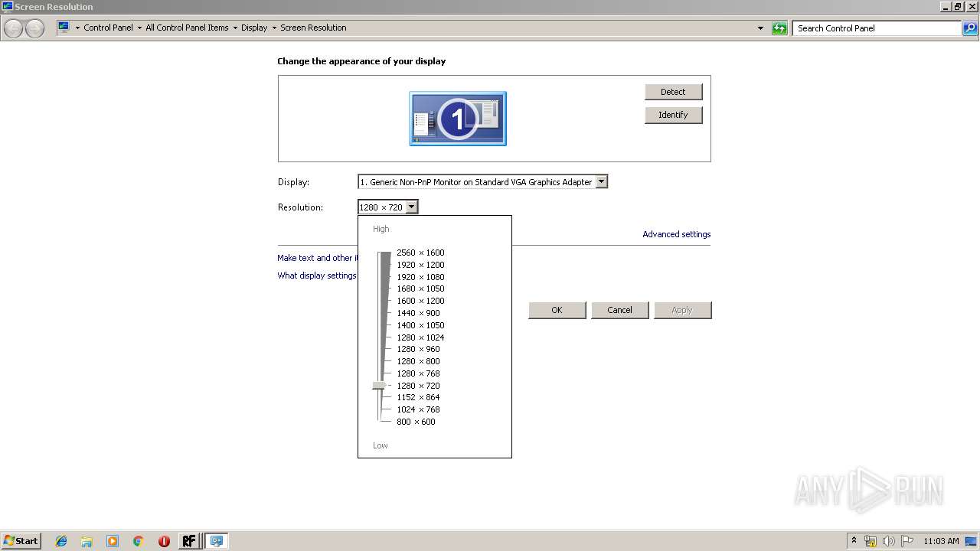Click Display in breadcrumb path
This screenshot has width=980, height=551.
pos(254,28)
